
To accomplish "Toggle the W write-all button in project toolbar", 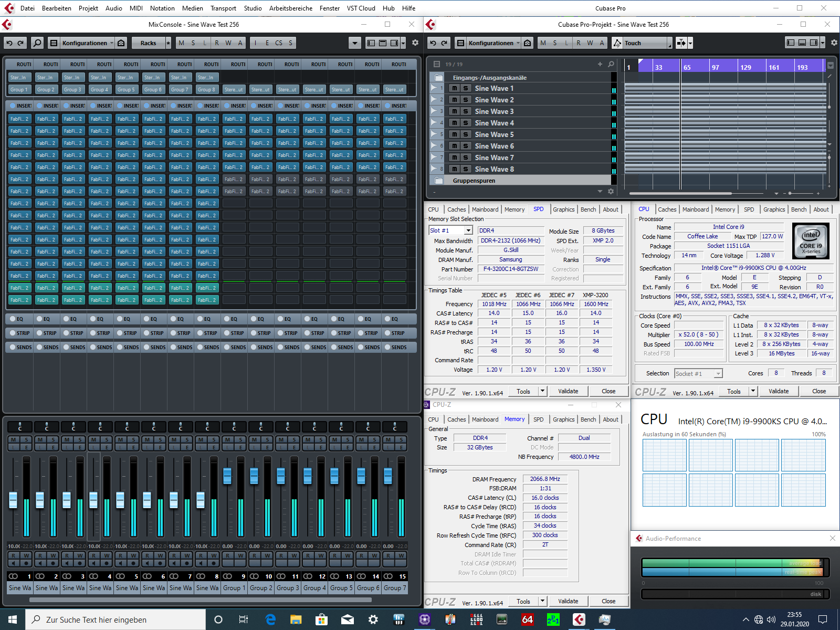I will click(590, 43).
